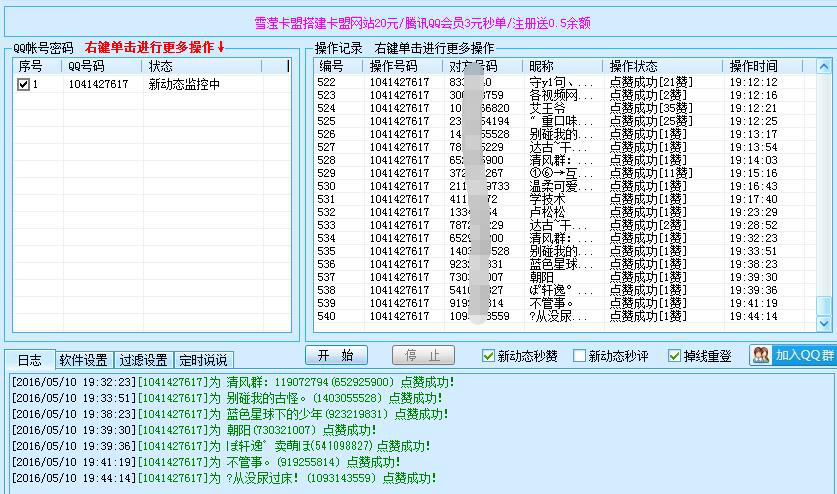Click the time cell 19:44:14 in records
The height and width of the screenshot is (494, 837).
(753, 316)
